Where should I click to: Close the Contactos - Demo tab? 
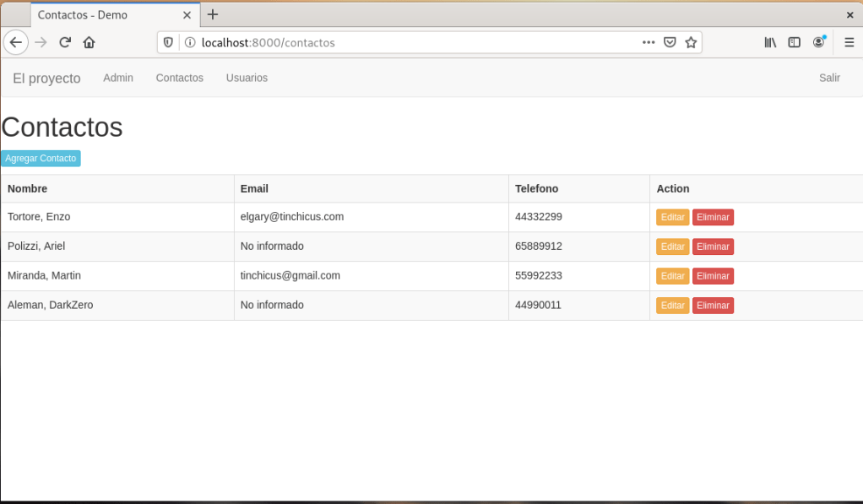[187, 15]
